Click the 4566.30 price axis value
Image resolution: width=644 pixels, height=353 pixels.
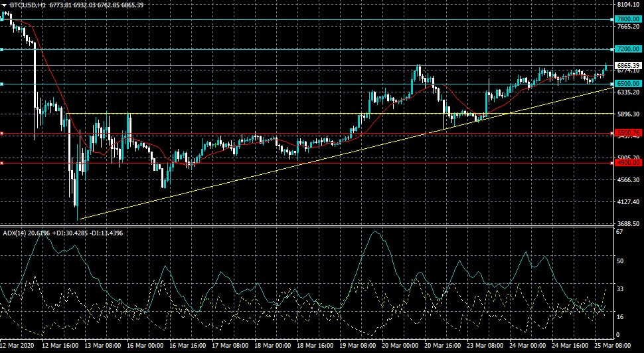click(x=628, y=179)
